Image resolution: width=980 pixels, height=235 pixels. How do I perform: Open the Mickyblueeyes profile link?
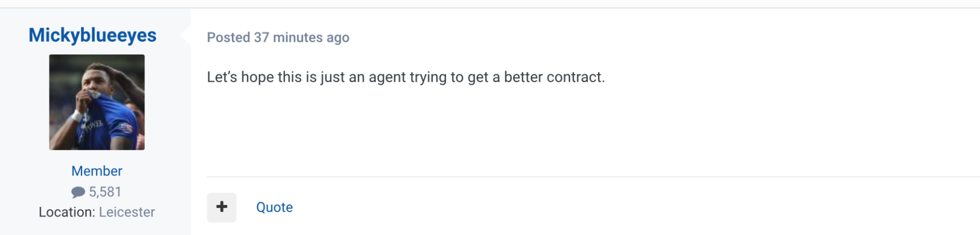pos(92,35)
